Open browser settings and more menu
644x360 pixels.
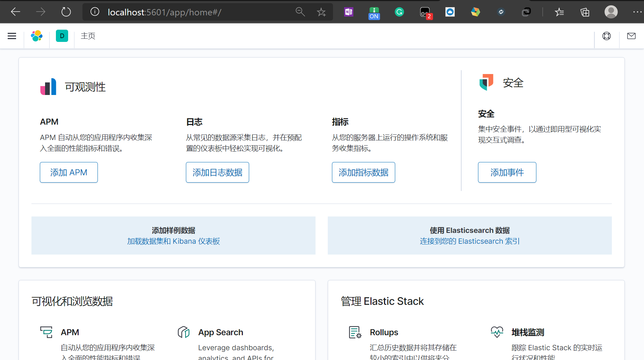tap(637, 12)
